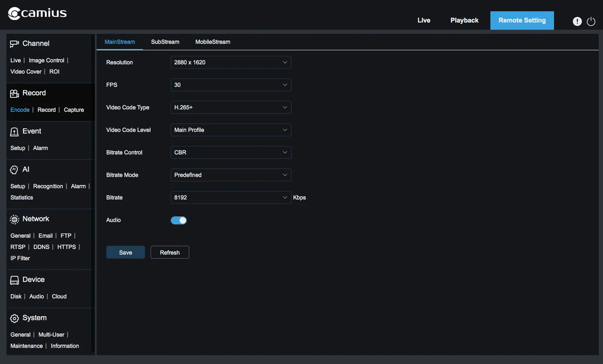
Task: Go to RTSP network settings
Action: coord(18,247)
